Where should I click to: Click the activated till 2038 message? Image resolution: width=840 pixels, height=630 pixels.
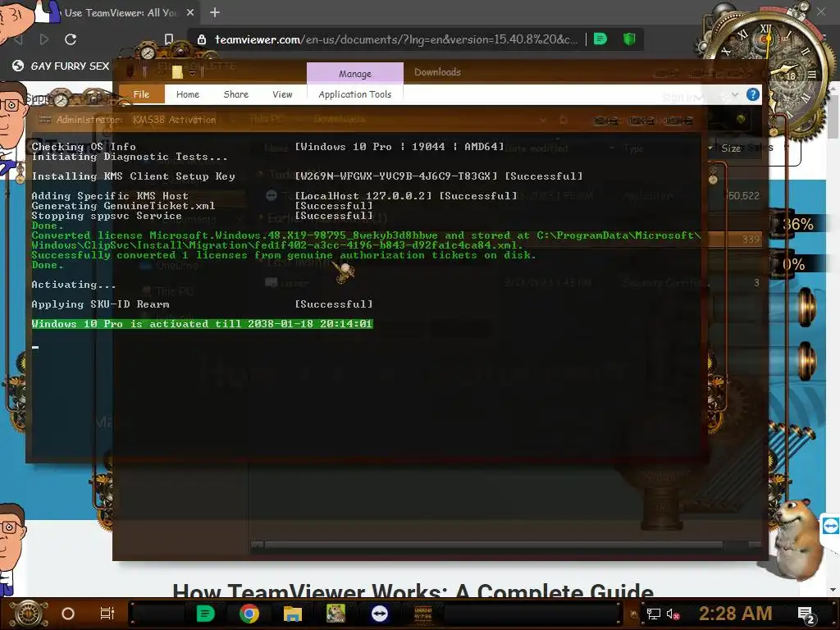click(202, 323)
